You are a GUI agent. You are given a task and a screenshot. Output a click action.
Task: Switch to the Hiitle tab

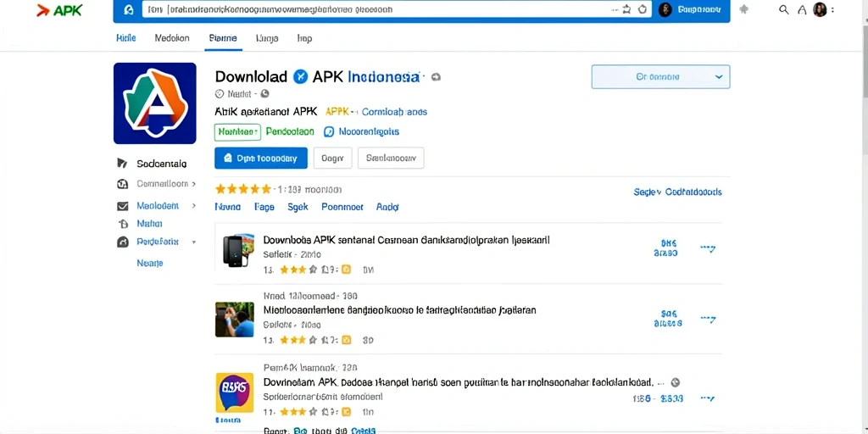click(x=126, y=38)
